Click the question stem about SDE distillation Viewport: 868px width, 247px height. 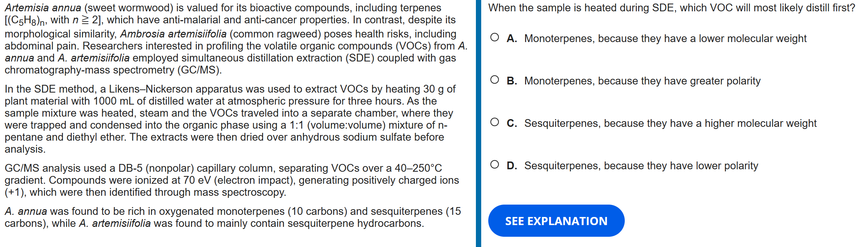[x=671, y=8]
